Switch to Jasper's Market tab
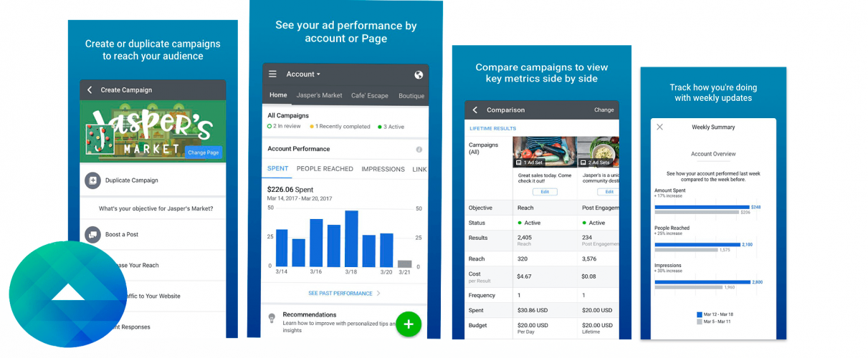The width and height of the screenshot is (868, 358). [x=320, y=95]
